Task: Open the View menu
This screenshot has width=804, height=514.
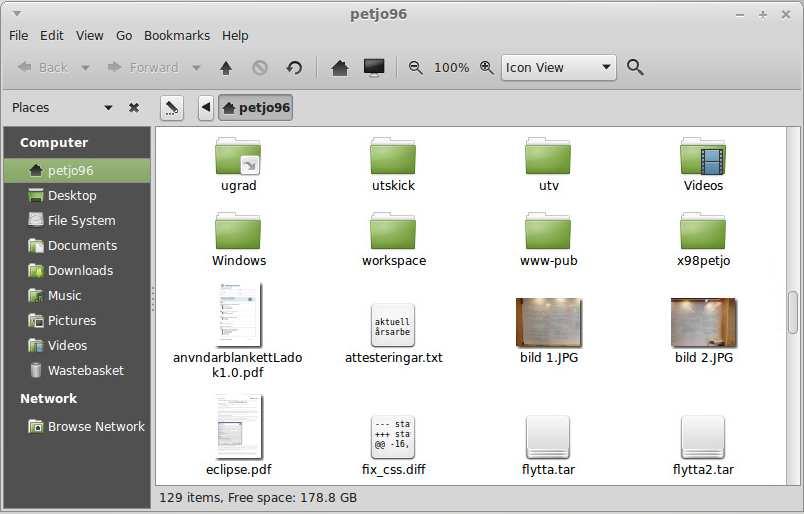Action: click(x=90, y=35)
